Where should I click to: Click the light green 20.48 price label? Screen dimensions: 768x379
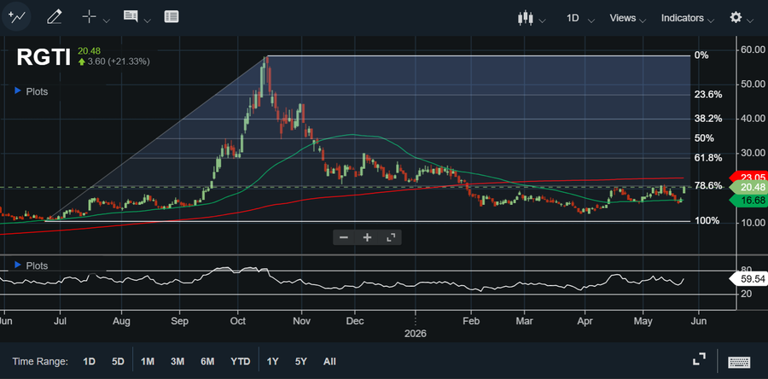point(749,188)
